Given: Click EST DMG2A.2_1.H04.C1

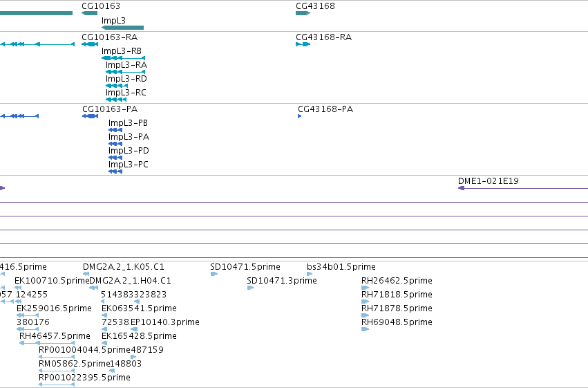Looking at the screenshot, I should (x=130, y=281).
